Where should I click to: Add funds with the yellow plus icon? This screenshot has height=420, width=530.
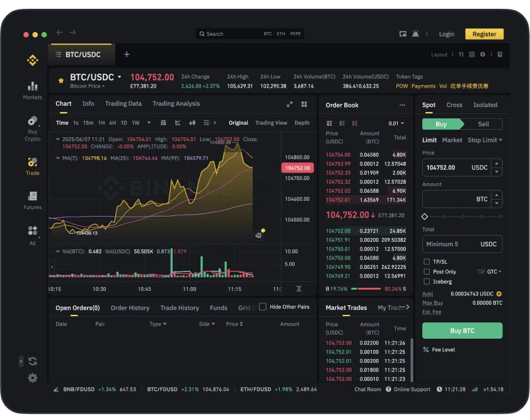[x=499, y=294]
